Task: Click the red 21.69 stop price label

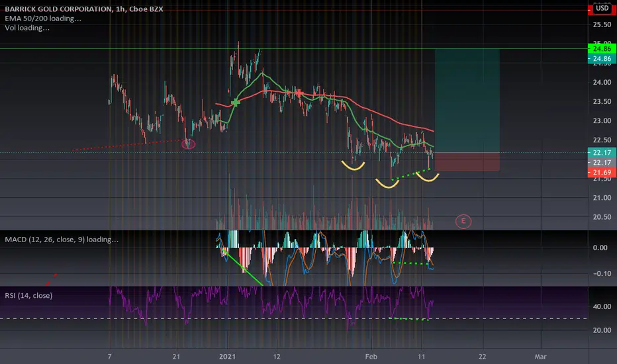Action: pyautogui.click(x=602, y=172)
